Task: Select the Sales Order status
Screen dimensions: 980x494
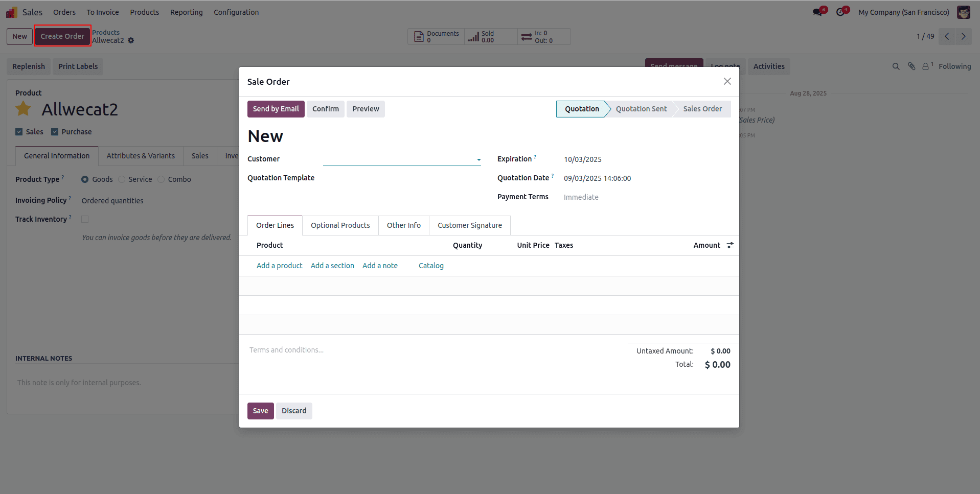Action: (x=702, y=109)
